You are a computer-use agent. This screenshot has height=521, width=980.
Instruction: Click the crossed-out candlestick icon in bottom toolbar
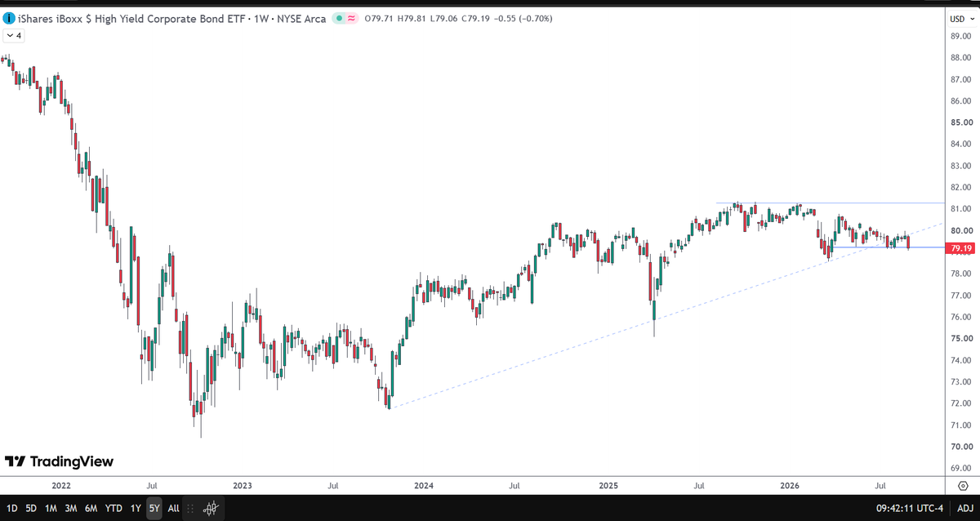point(211,508)
